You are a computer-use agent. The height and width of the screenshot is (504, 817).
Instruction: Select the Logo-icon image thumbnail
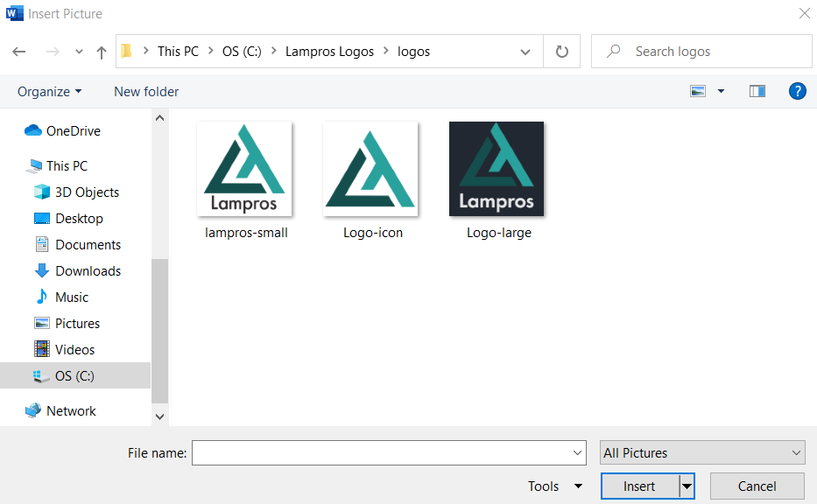(370, 169)
